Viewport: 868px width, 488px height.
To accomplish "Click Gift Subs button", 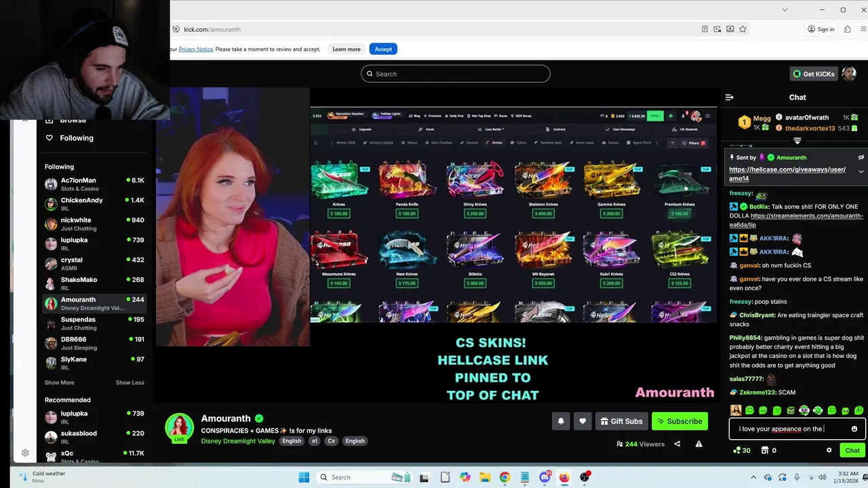I will [621, 421].
